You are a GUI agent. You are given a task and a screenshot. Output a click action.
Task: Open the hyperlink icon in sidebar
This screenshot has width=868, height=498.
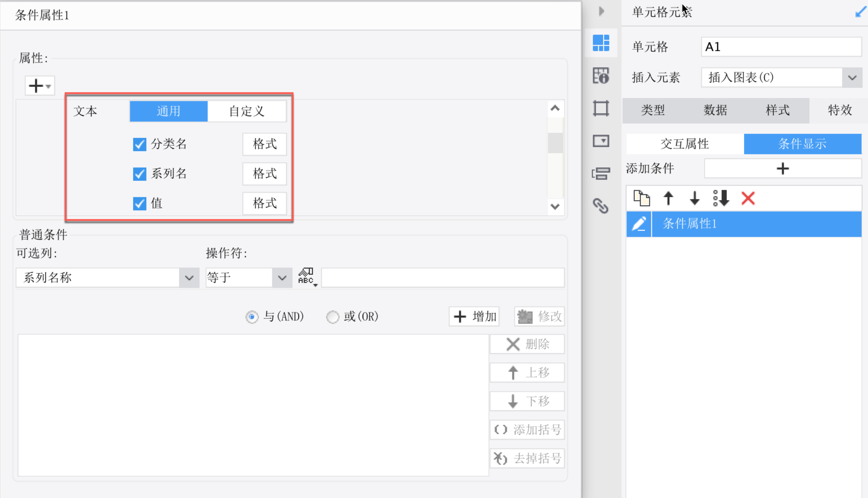pyautogui.click(x=601, y=206)
